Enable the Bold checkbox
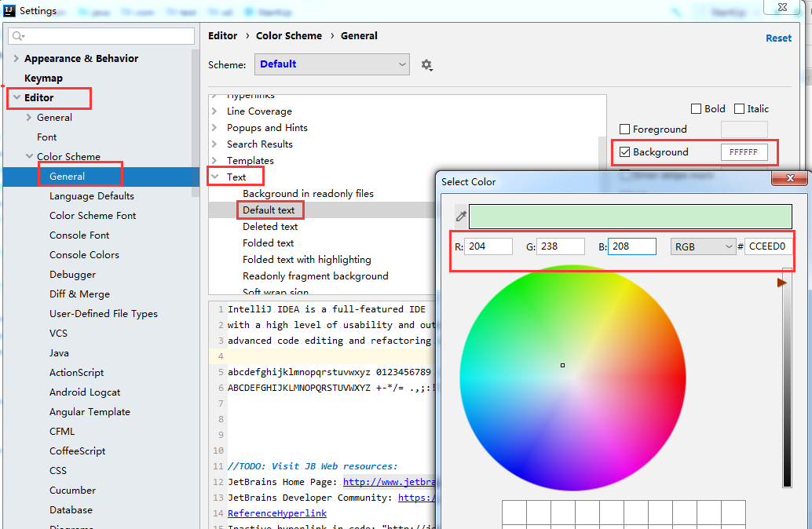 [x=696, y=108]
